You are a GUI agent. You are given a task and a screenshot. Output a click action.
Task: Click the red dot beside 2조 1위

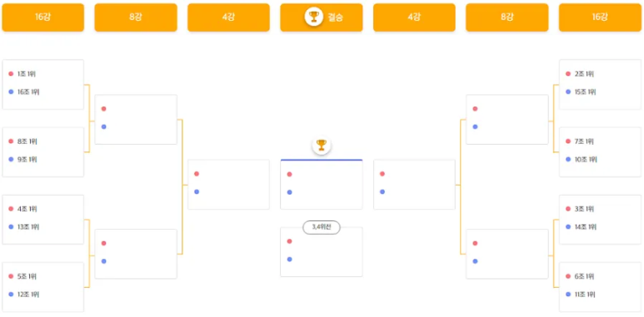[x=568, y=74]
